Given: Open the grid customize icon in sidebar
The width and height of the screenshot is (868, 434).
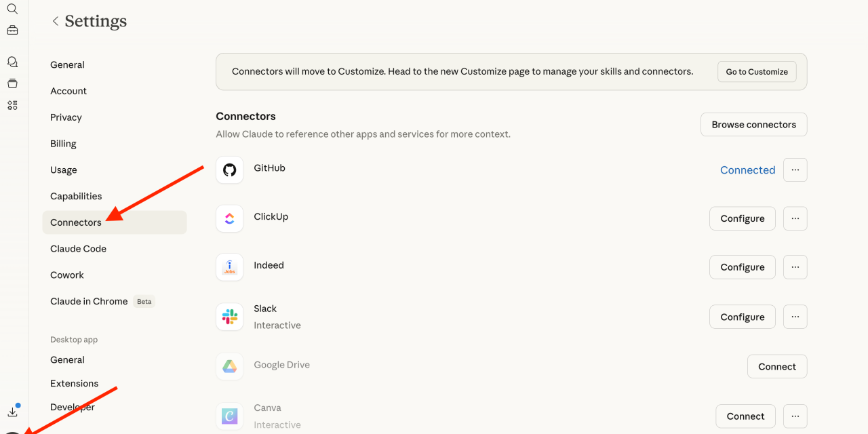Looking at the screenshot, I should coord(12,105).
